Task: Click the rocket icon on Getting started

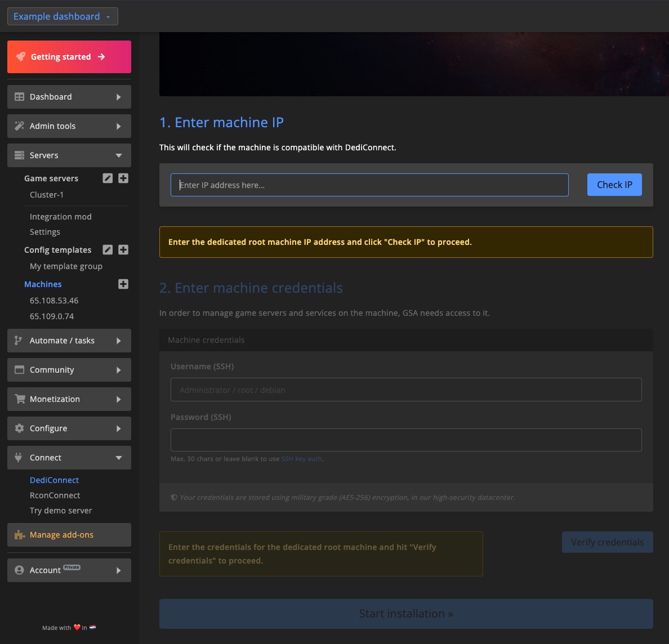Action: tap(21, 57)
